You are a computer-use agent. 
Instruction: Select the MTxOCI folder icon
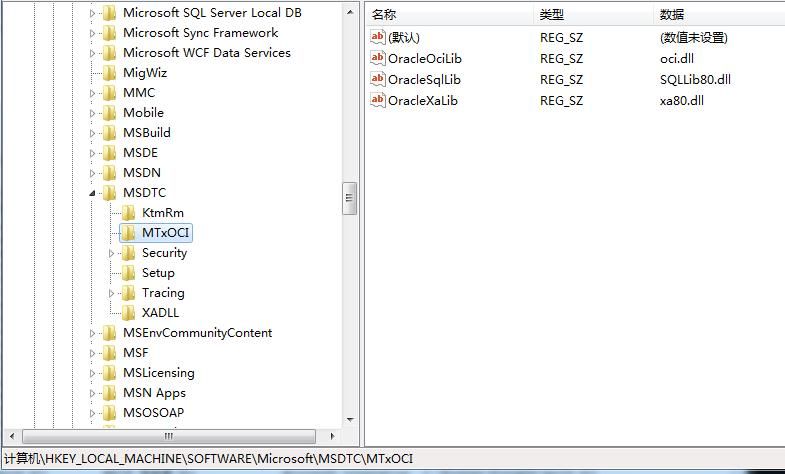tap(128, 233)
